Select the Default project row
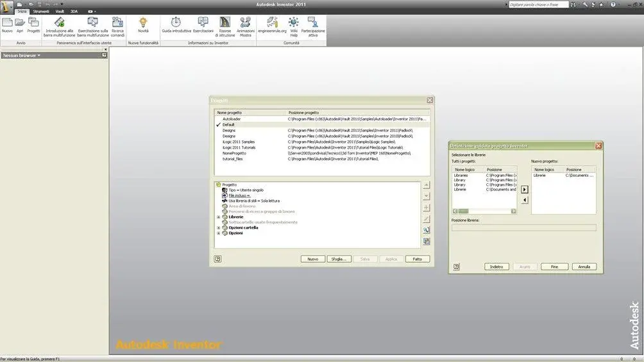Image resolution: width=644 pixels, height=362 pixels. [x=323, y=125]
